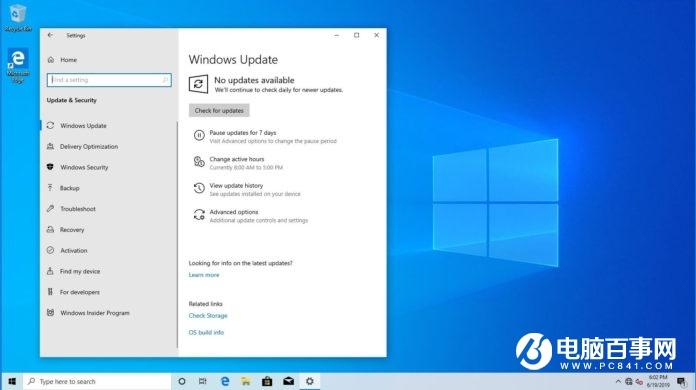Open Cortana from the taskbar circle
This screenshot has width=696, height=390.
tap(182, 382)
